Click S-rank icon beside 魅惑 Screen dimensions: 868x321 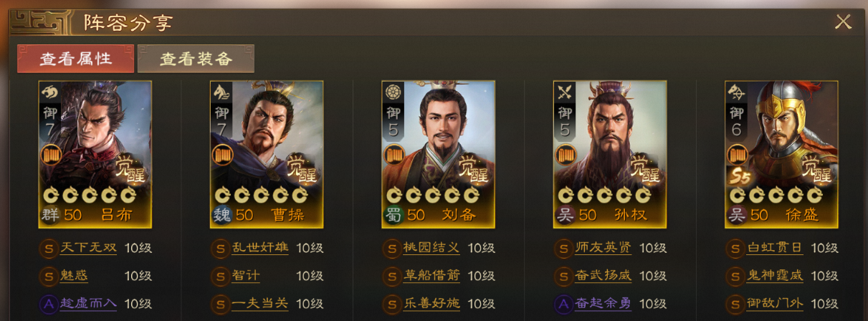click(x=48, y=277)
